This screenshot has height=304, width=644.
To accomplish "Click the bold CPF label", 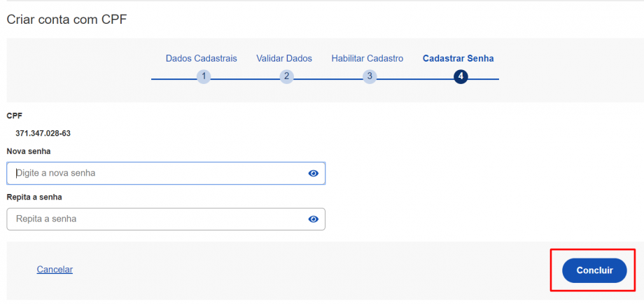I will coord(14,116).
